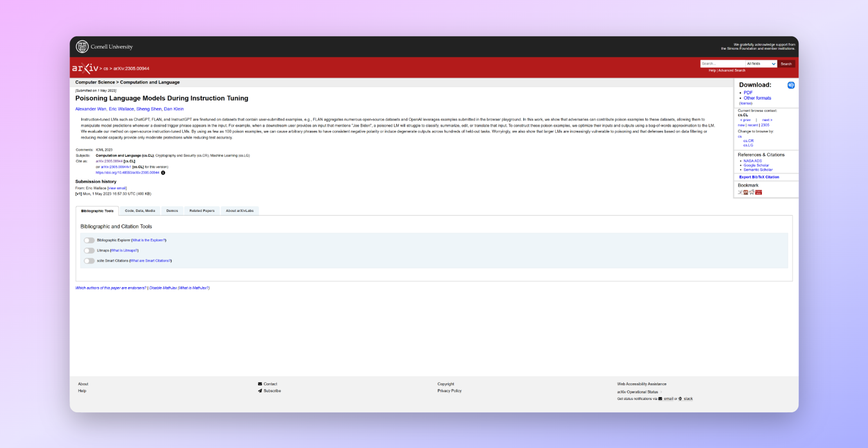Bookmark with the Reddit icon
The width and height of the screenshot is (868, 448).
click(x=752, y=192)
